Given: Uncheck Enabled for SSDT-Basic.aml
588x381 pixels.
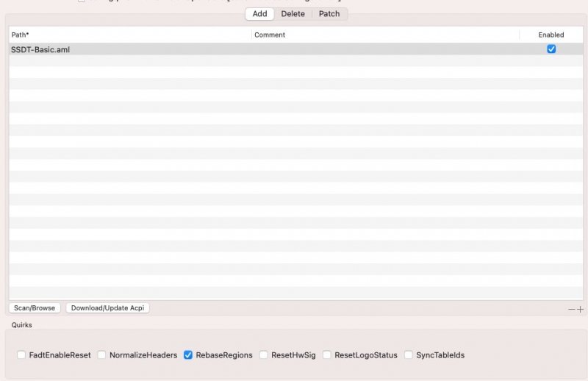Looking at the screenshot, I should tap(551, 49).
